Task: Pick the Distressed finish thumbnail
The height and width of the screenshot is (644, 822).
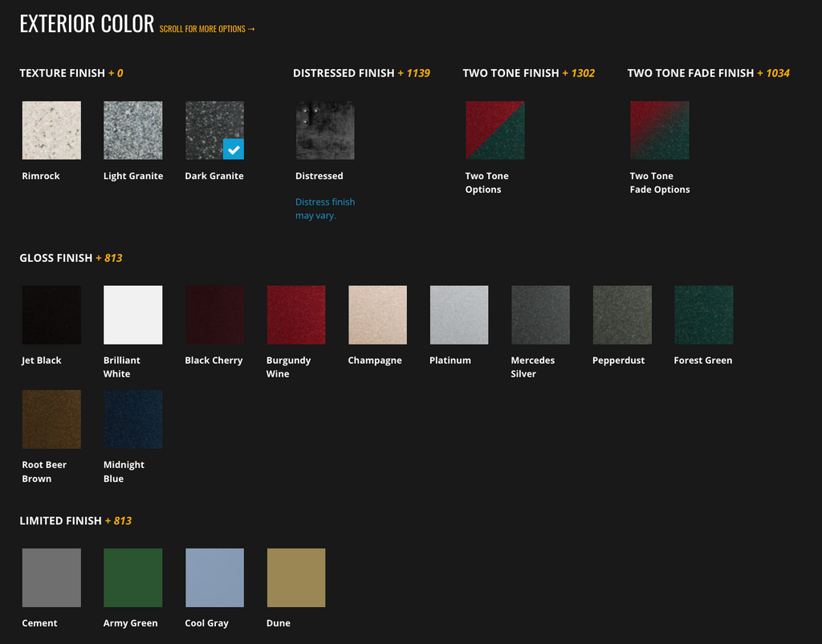Action: [x=325, y=130]
